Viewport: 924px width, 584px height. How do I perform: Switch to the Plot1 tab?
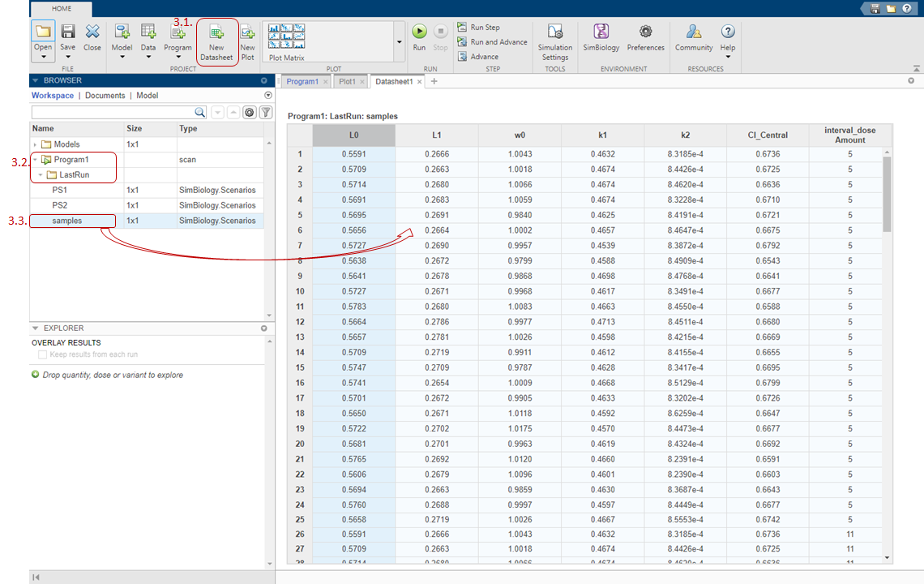point(347,82)
